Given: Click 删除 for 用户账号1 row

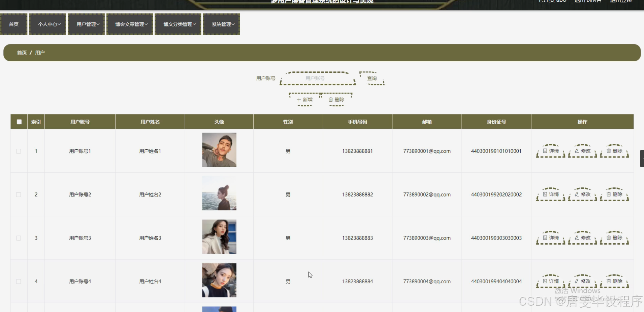Looking at the screenshot, I should [614, 151].
